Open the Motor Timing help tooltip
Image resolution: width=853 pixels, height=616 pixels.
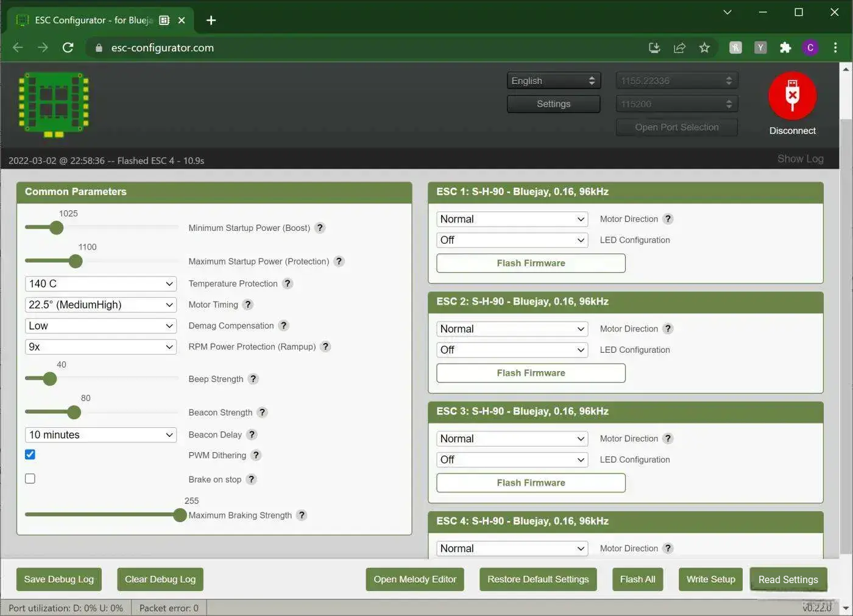tap(247, 305)
